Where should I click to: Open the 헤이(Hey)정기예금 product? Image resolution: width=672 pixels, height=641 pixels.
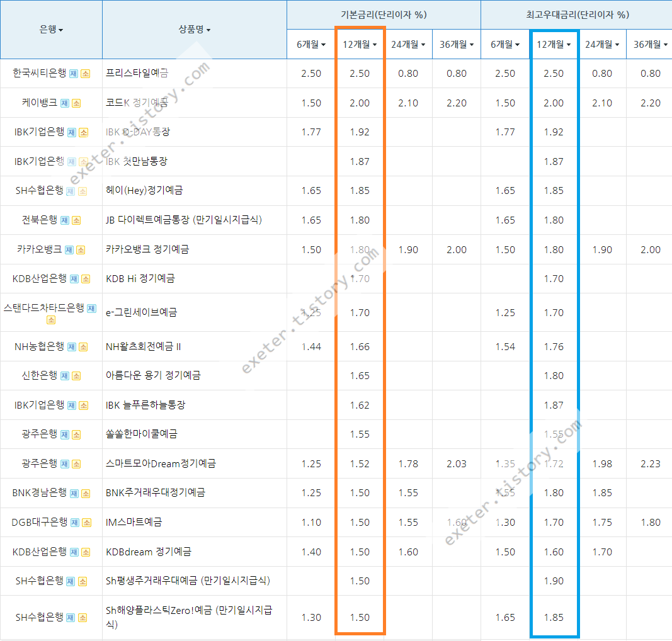pyautogui.click(x=144, y=190)
